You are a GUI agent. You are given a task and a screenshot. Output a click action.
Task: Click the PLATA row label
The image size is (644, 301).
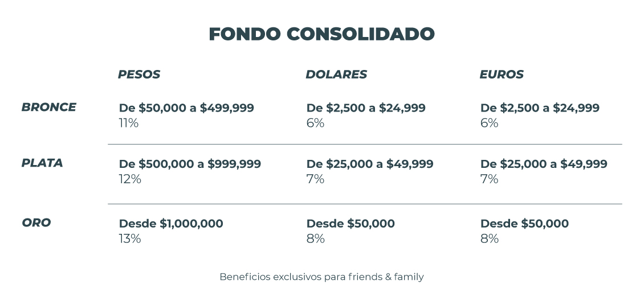click(42, 163)
